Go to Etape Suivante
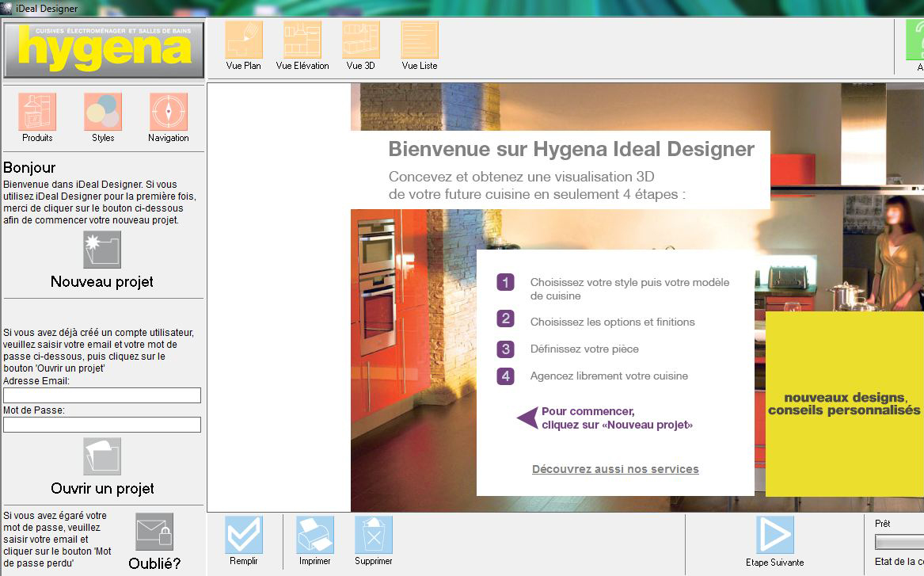The height and width of the screenshot is (576, 924). tap(775, 536)
